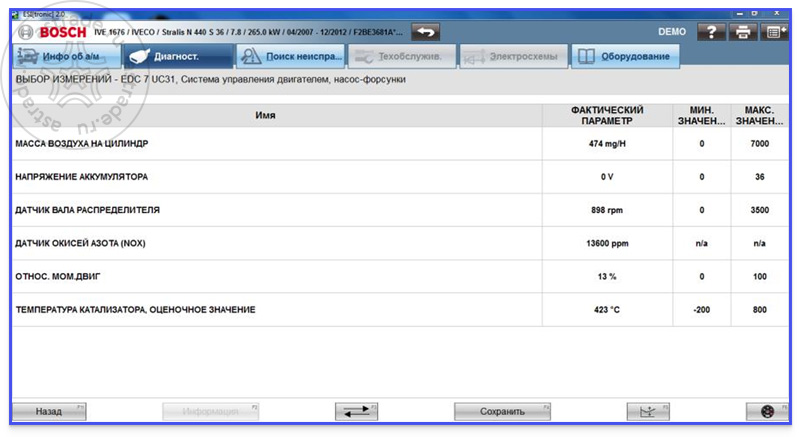Screen dimensions: 799x437
Task: Click the IVECO Stralis vehicle description text
Action: click(248, 32)
